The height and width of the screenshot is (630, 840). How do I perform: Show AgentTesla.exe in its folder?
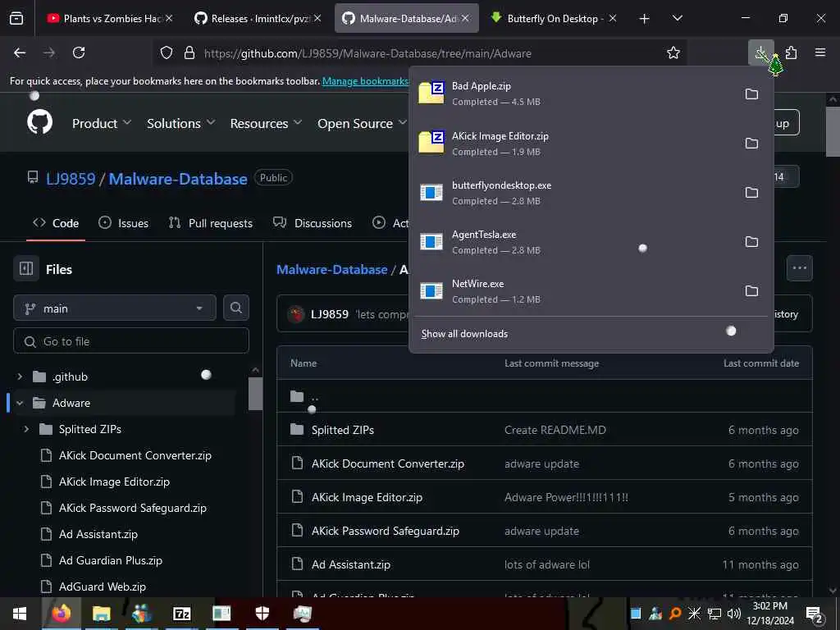pos(751,242)
